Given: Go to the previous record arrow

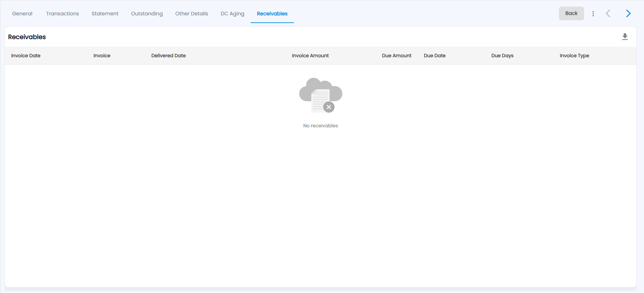Looking at the screenshot, I should (x=608, y=14).
